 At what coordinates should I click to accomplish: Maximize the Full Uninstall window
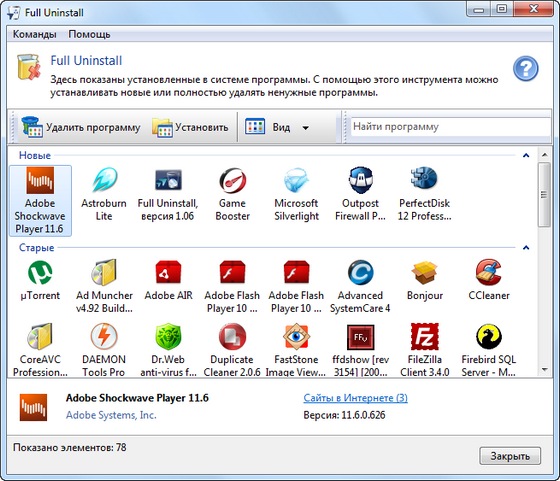coord(502,9)
